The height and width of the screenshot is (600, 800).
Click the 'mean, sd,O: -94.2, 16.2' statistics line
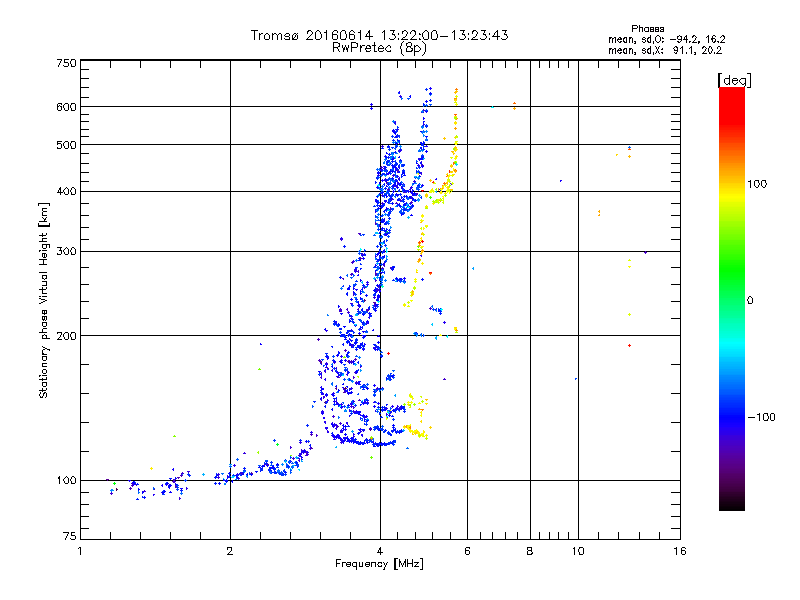coord(666,40)
